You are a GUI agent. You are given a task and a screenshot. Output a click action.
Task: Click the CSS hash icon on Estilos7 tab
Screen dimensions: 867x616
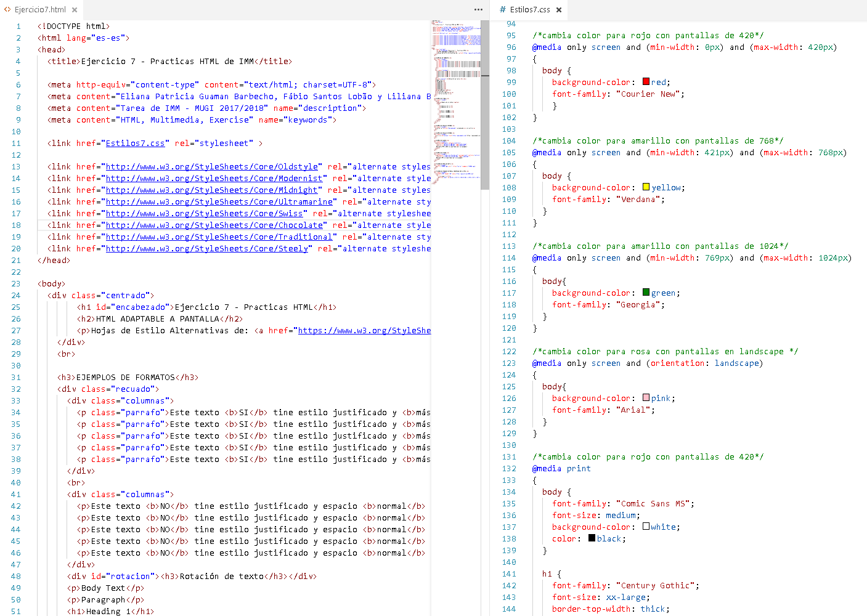tap(503, 10)
